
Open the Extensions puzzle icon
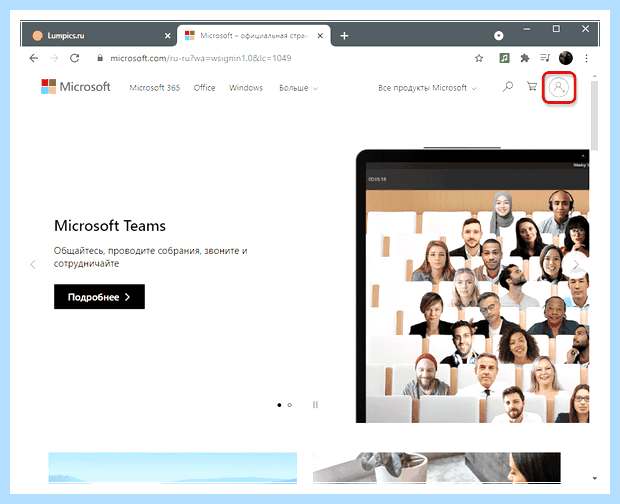tap(525, 58)
